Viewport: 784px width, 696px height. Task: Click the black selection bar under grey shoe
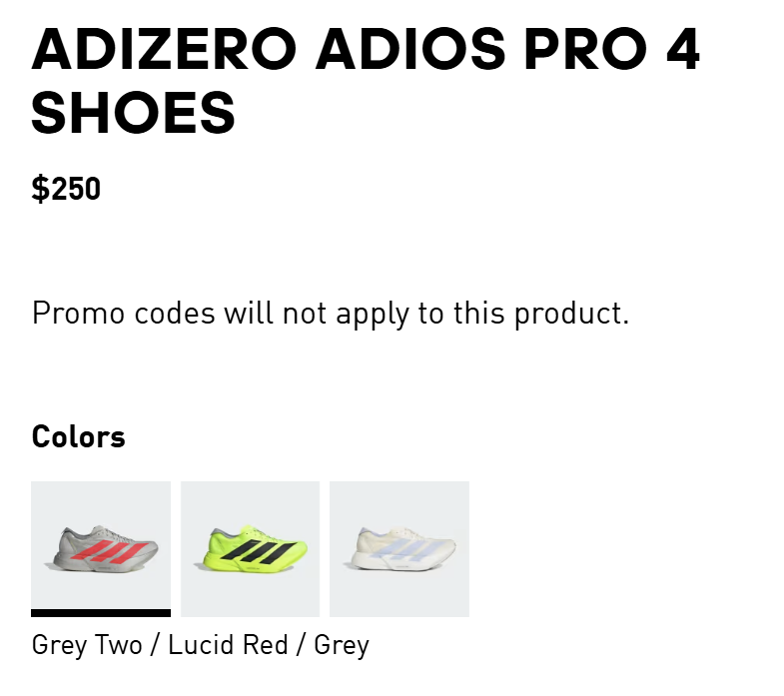101,613
